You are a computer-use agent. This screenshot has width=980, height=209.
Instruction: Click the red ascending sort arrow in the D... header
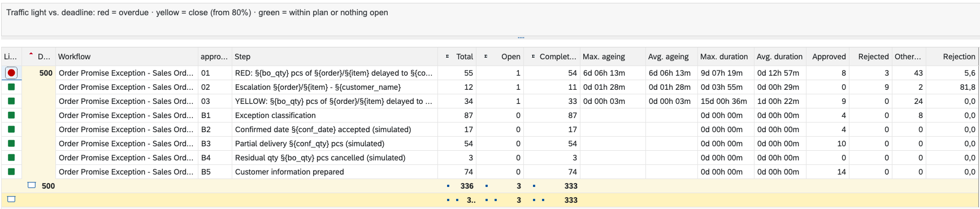click(31, 54)
